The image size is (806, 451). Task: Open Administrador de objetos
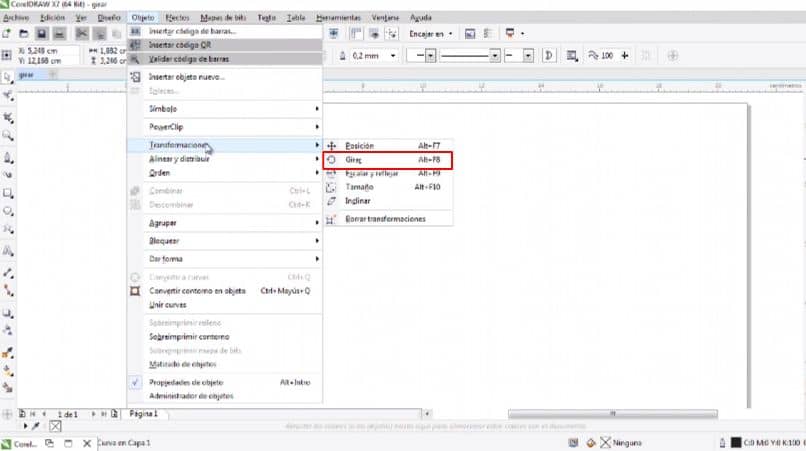225,396
